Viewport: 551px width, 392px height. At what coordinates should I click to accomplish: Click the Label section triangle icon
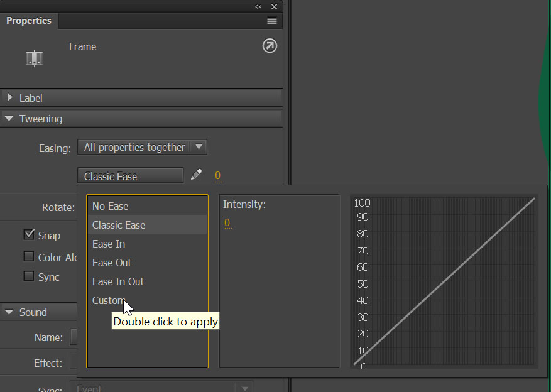[9, 97]
